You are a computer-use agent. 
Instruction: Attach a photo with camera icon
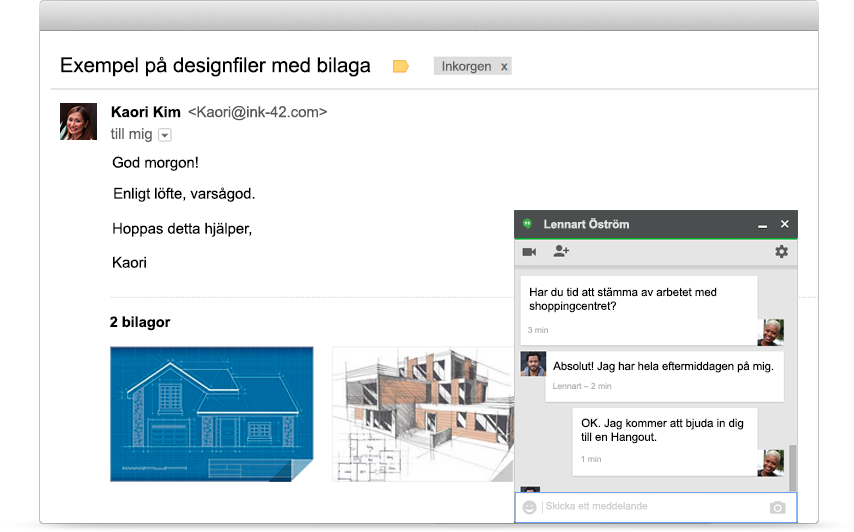[x=778, y=507]
